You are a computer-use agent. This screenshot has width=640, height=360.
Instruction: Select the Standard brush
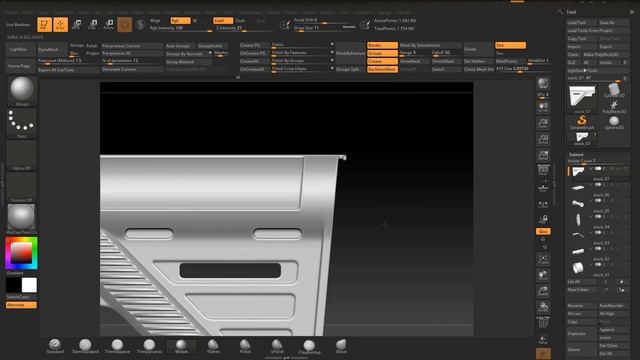[x=55, y=346]
